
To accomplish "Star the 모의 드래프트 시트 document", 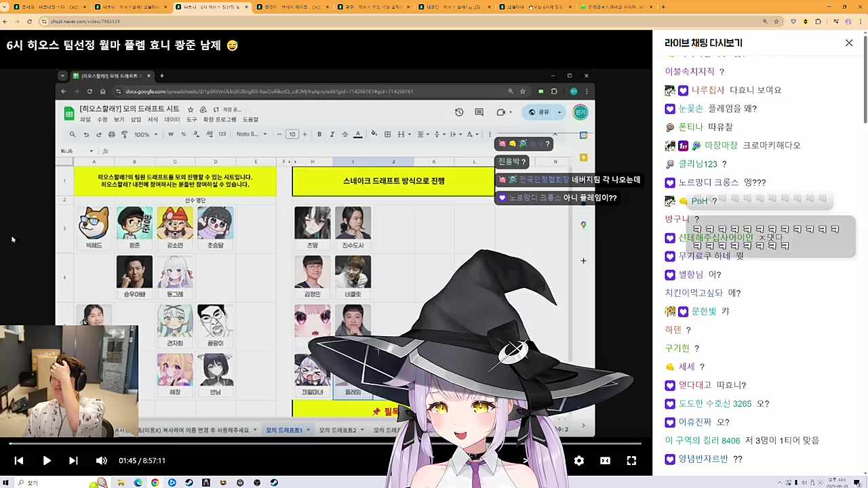I will (x=191, y=109).
